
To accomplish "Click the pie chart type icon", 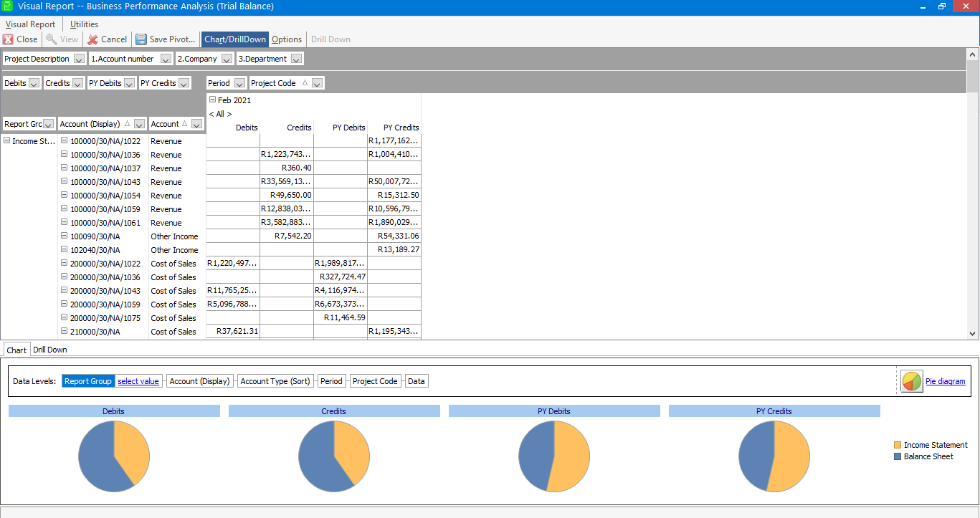I will point(912,381).
